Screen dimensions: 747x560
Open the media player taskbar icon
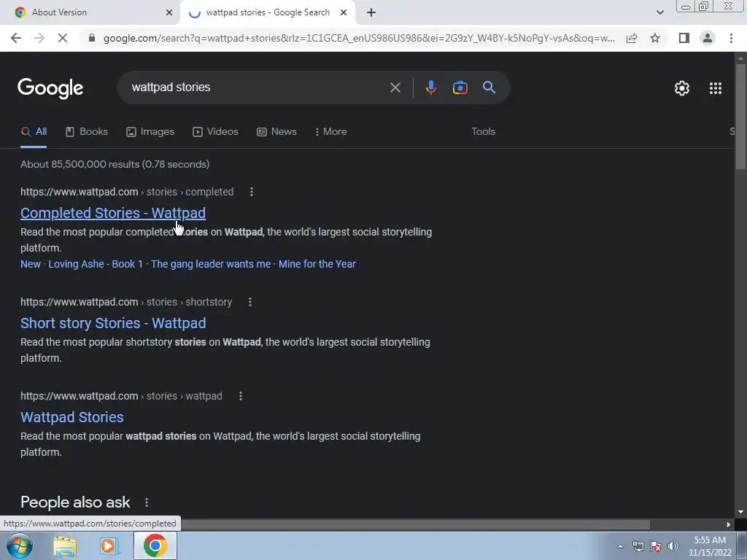[x=109, y=546]
